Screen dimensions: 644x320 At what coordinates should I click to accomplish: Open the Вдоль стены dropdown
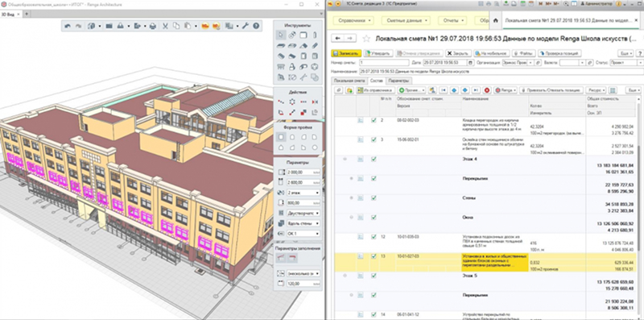pyautogui.click(x=304, y=223)
